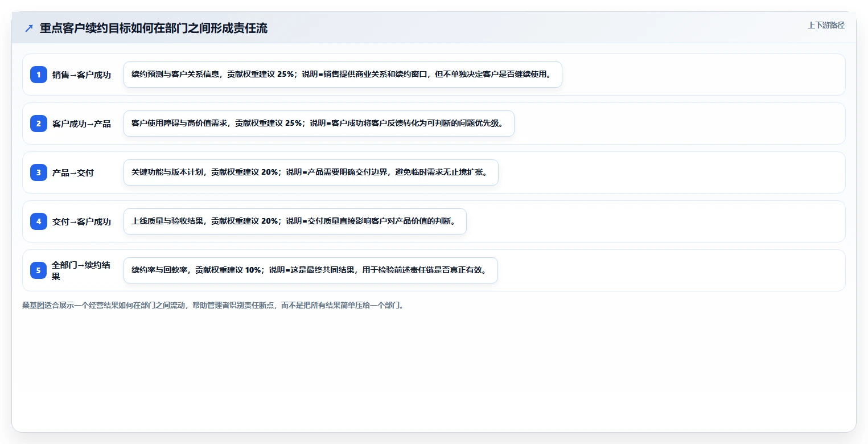Click the number 3 step badge
868x444 pixels.
pyautogui.click(x=39, y=172)
